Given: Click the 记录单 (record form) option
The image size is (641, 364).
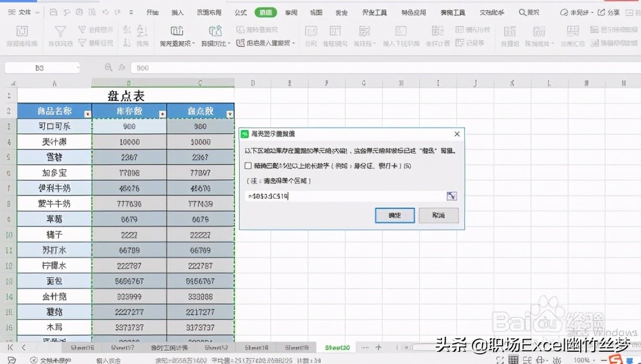Looking at the screenshot, I should coord(470,42).
